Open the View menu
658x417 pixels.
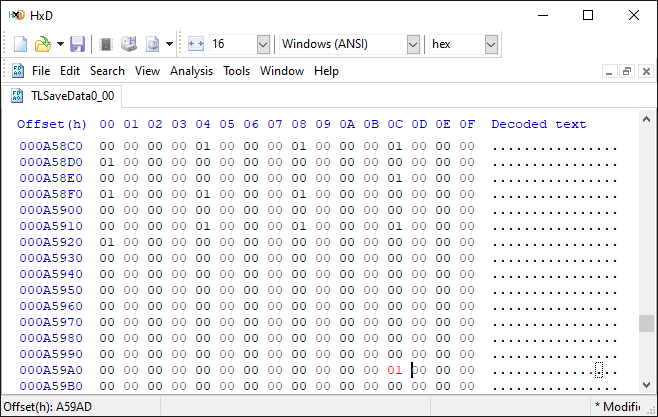[x=147, y=71]
